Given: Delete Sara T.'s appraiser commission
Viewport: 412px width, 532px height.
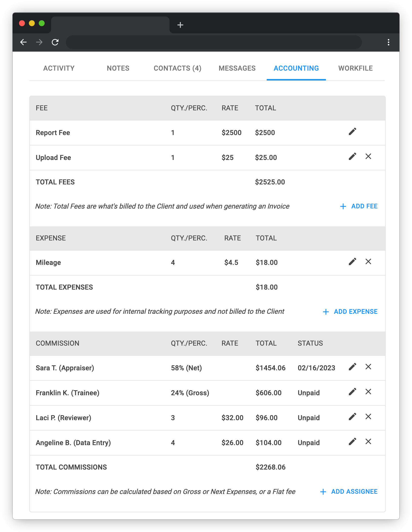Looking at the screenshot, I should point(368,367).
